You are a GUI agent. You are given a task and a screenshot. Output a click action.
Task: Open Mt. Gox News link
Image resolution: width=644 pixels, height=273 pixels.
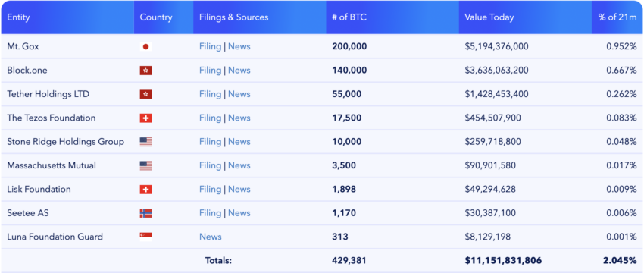tap(239, 46)
